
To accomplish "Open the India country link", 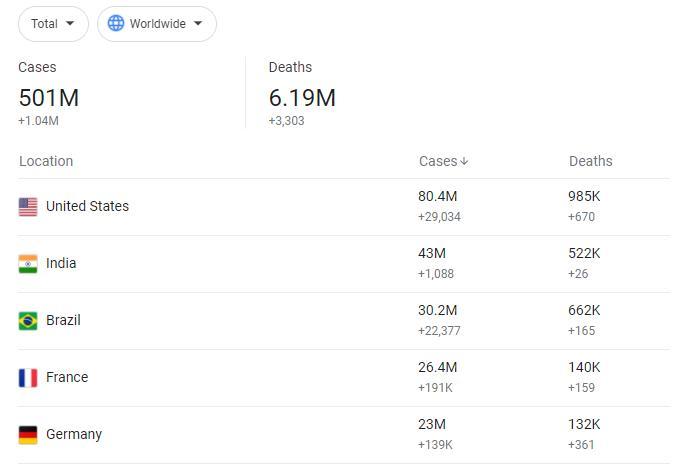I will 61,264.
